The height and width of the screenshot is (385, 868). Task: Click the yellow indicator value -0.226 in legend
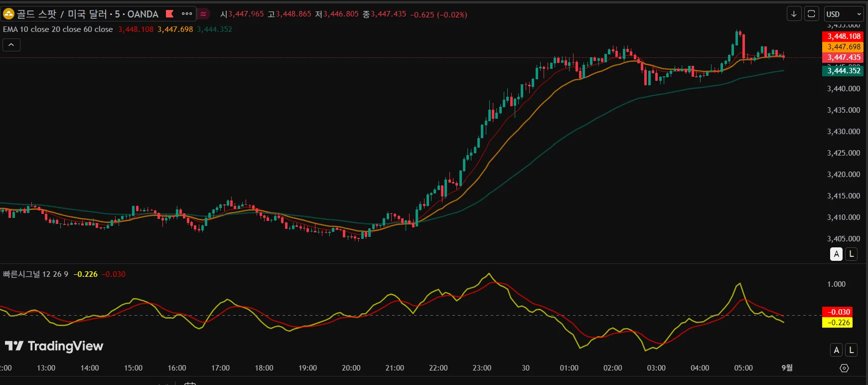point(86,274)
